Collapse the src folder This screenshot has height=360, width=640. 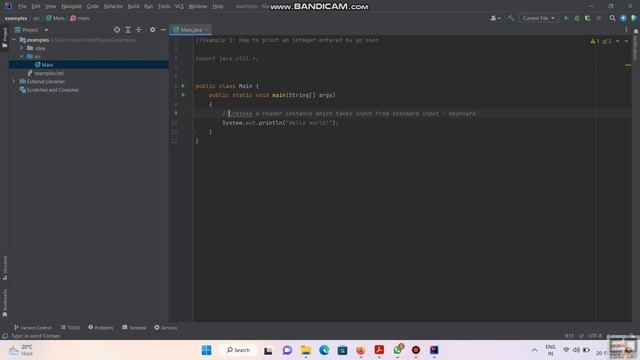[22, 56]
